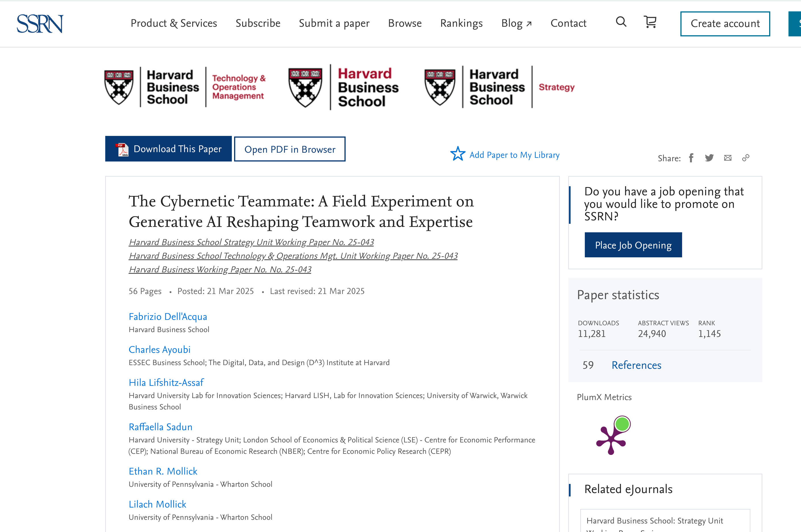Click the abstract views count 24,940

(x=652, y=334)
